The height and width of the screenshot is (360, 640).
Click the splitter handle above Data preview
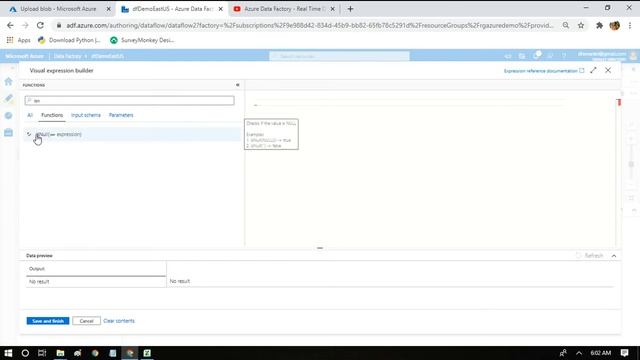[x=320, y=248]
